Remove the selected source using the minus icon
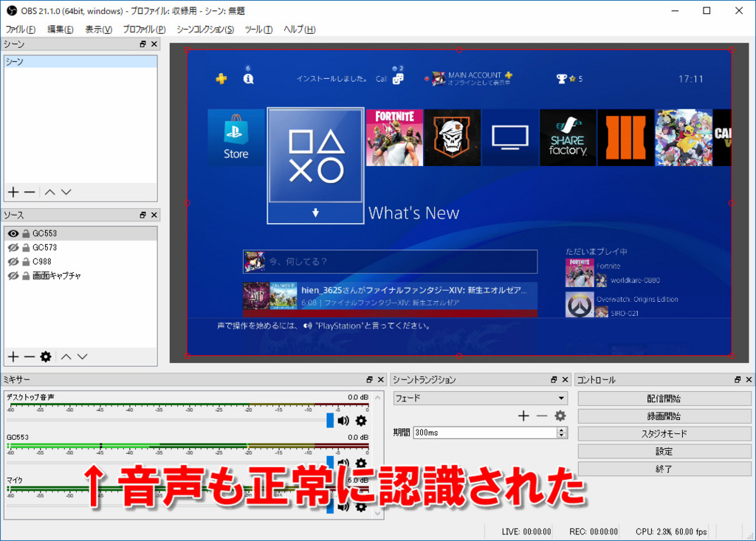The height and width of the screenshot is (541, 756). click(30, 356)
